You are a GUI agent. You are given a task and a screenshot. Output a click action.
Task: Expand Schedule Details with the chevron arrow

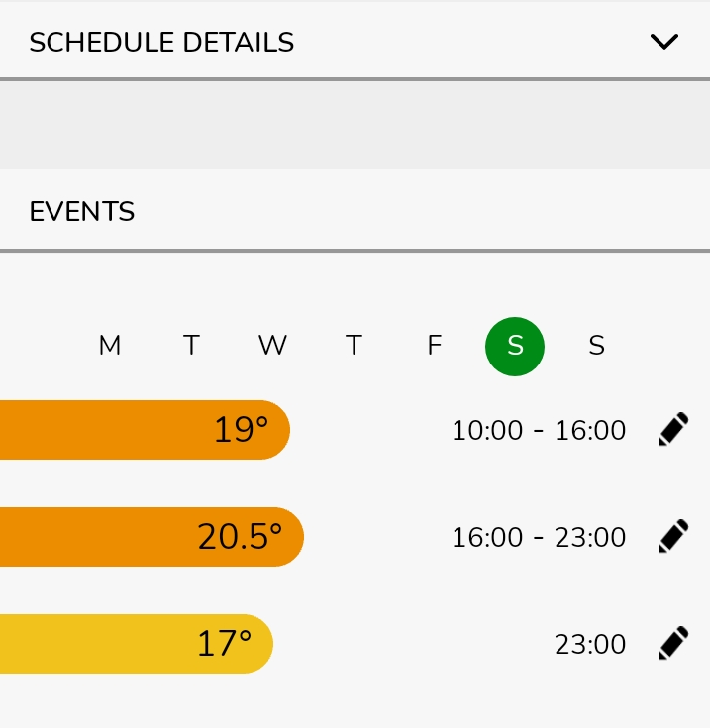coord(663,42)
